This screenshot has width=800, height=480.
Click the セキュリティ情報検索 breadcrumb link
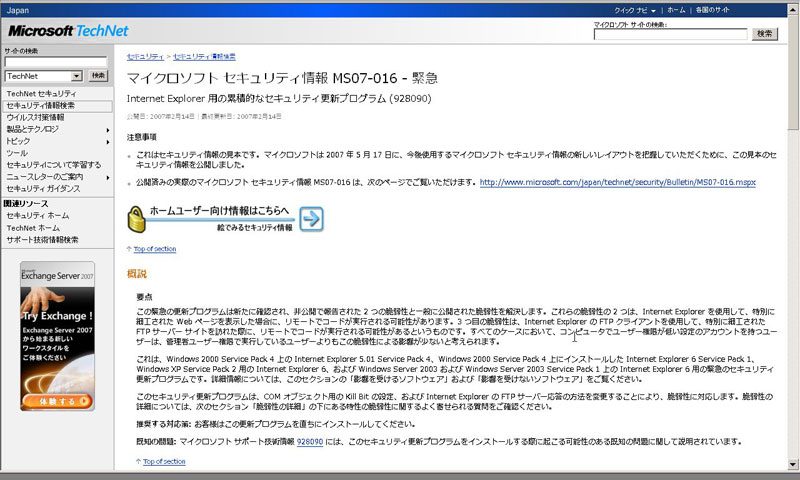click(x=204, y=57)
